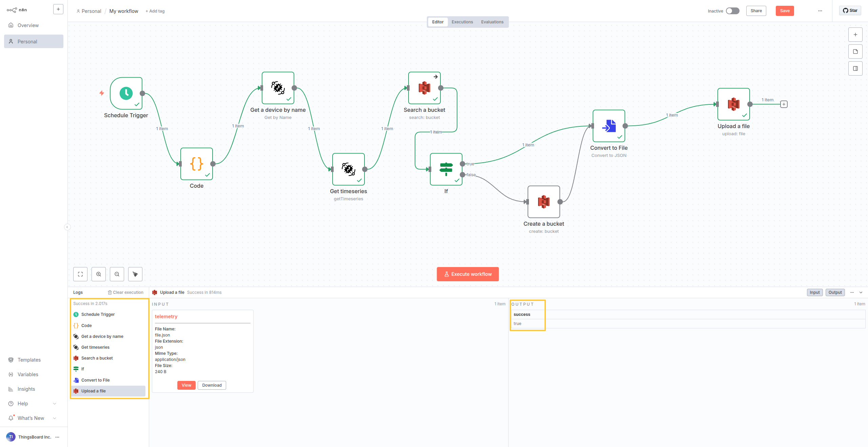Add a sticky note to canvas
Viewport: 868px width, 447px height.
point(855,52)
